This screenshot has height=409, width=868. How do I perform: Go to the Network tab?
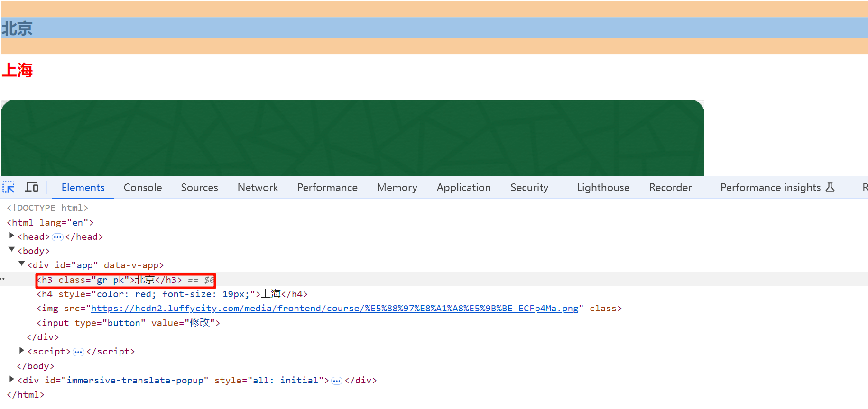click(x=258, y=187)
